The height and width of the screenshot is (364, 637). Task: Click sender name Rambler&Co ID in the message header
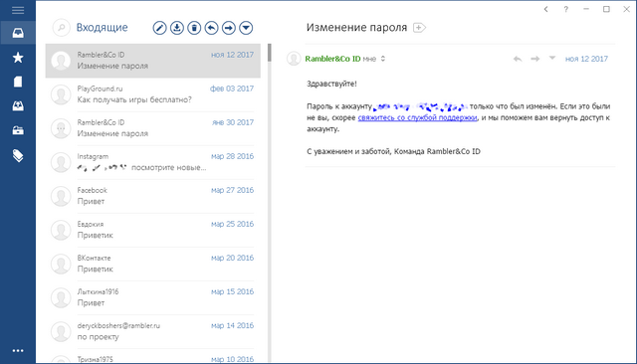click(x=332, y=59)
